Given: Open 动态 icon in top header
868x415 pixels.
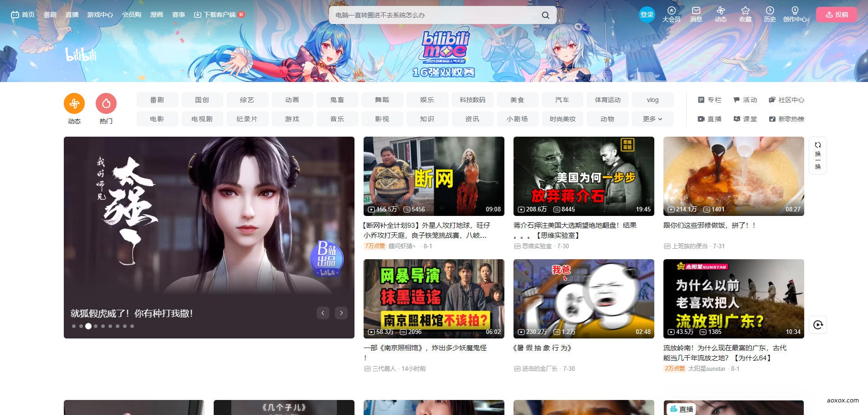Looking at the screenshot, I should click(720, 15).
